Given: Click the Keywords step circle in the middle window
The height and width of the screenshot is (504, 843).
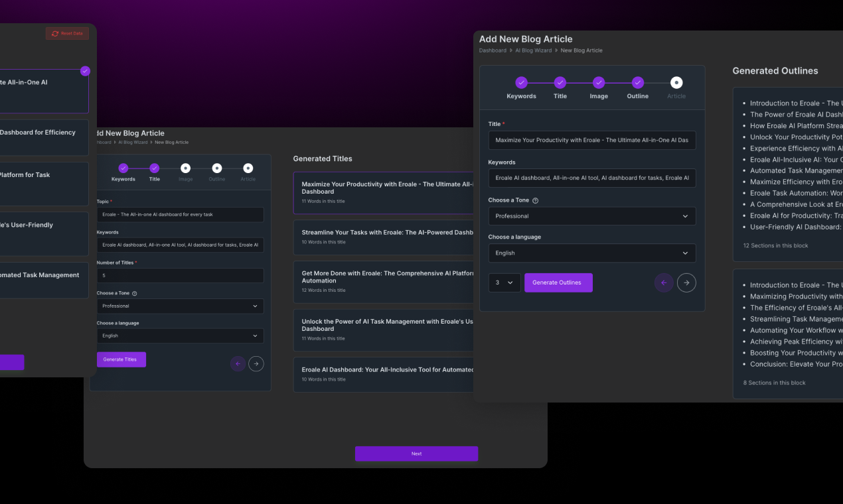Looking at the screenshot, I should pyautogui.click(x=123, y=168).
